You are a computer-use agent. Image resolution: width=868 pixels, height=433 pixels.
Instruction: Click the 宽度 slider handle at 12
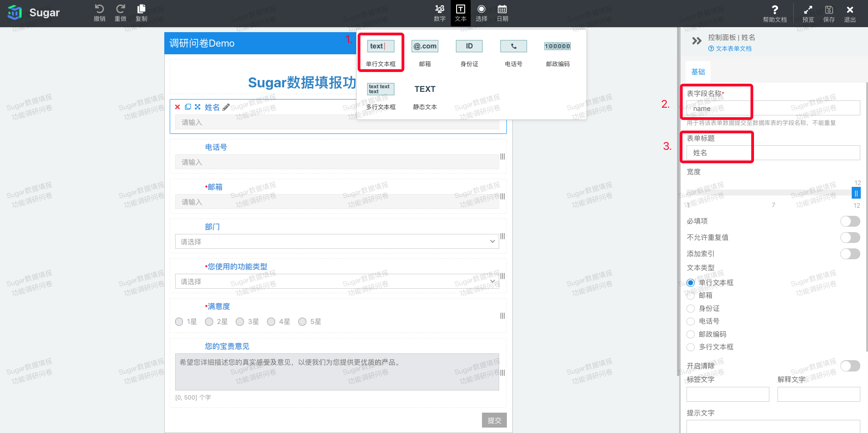pos(856,193)
